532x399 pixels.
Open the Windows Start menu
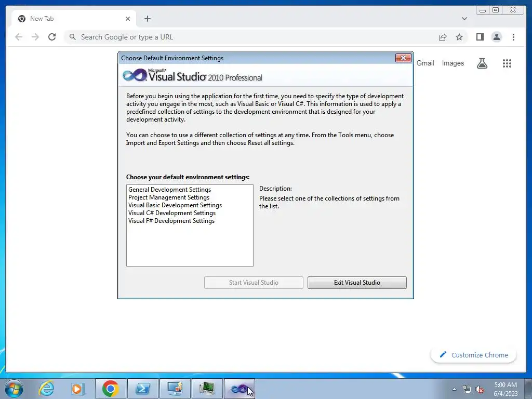tap(14, 389)
